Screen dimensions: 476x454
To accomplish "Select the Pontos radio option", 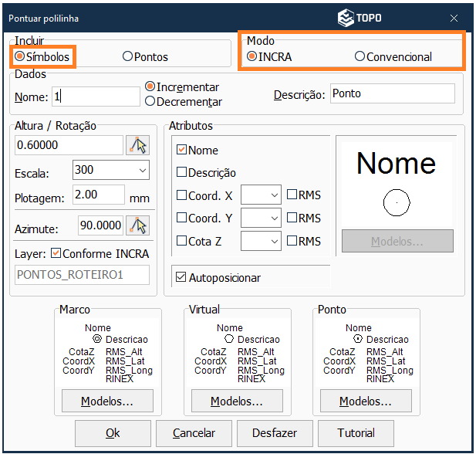I will coord(128,57).
